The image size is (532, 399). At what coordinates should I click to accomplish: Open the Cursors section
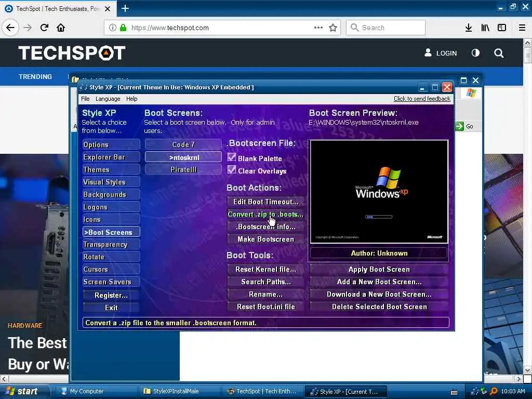click(111, 270)
